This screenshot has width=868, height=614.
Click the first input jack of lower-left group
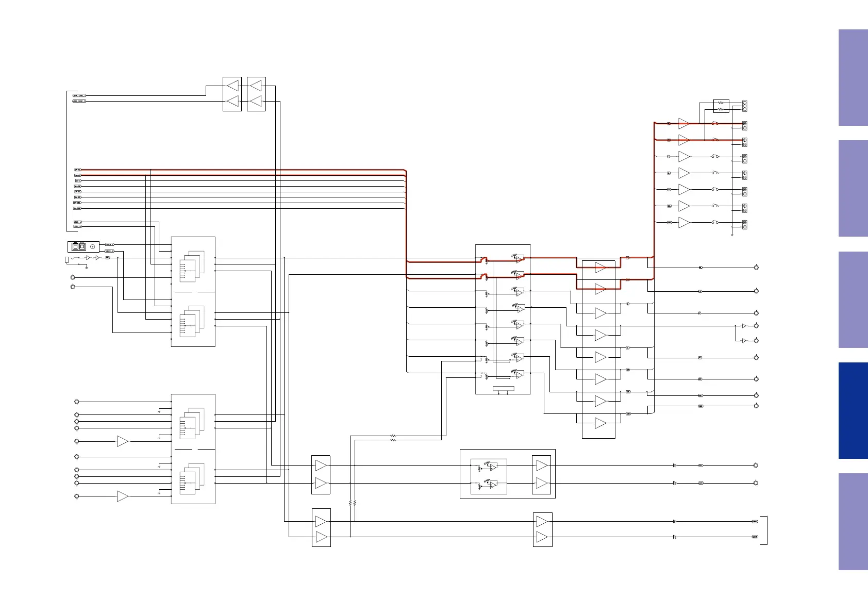coord(77,402)
